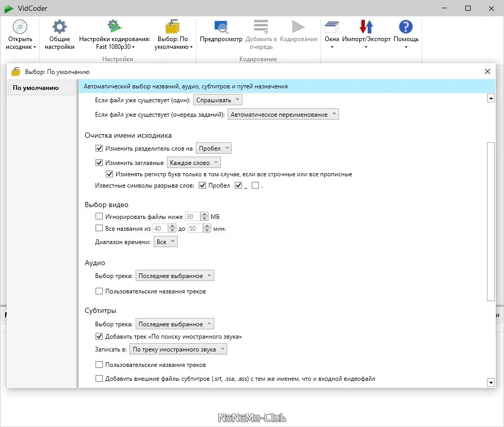Click the VidCoder app logo

pyautogui.click(x=9, y=9)
